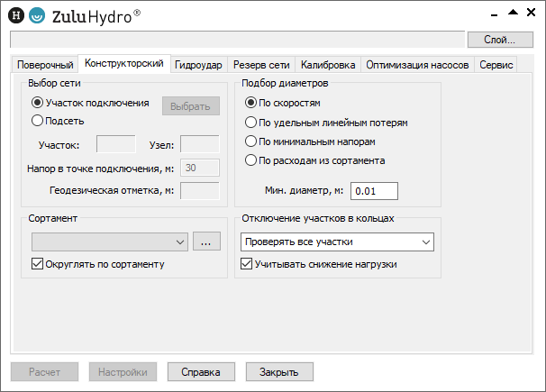This screenshot has width=546, height=392.
Task: Click the round H icon in title bar
Action: [x=15, y=15]
